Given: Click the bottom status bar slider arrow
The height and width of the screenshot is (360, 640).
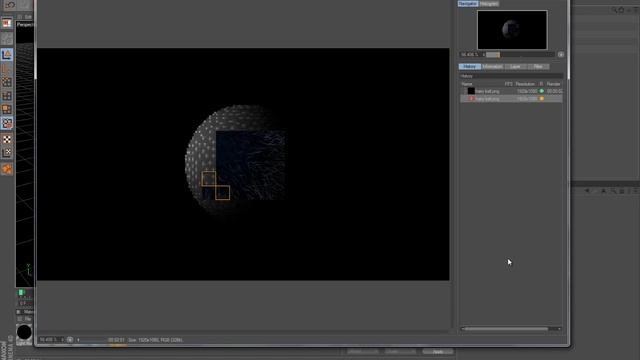Looking at the screenshot, I should tap(78, 340).
